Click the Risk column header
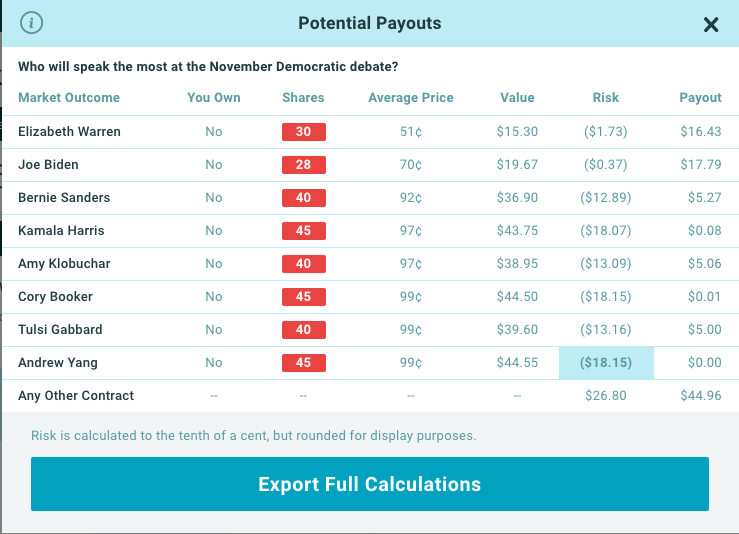 pyautogui.click(x=606, y=98)
